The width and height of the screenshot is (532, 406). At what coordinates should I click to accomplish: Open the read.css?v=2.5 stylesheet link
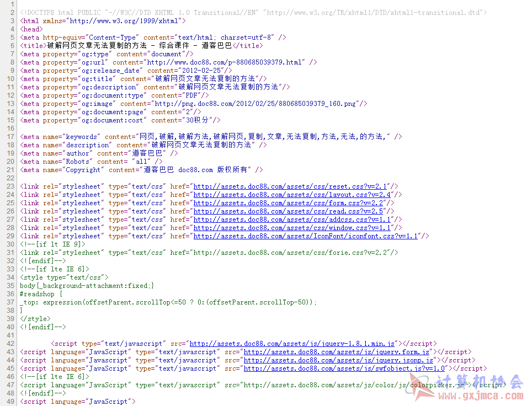click(x=288, y=211)
